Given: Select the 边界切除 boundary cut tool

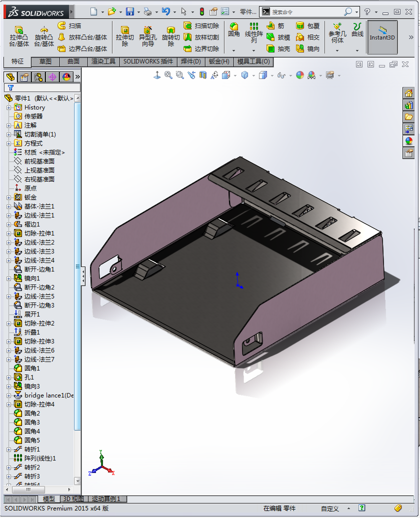Looking at the screenshot, I should point(201,49).
